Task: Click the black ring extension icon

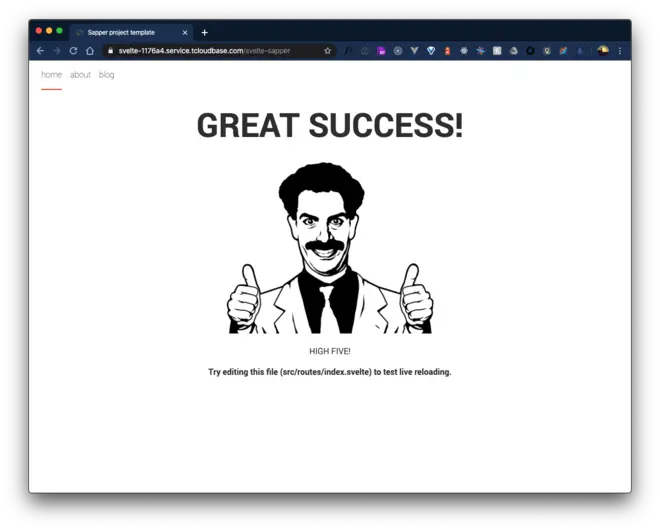Action: click(x=530, y=51)
